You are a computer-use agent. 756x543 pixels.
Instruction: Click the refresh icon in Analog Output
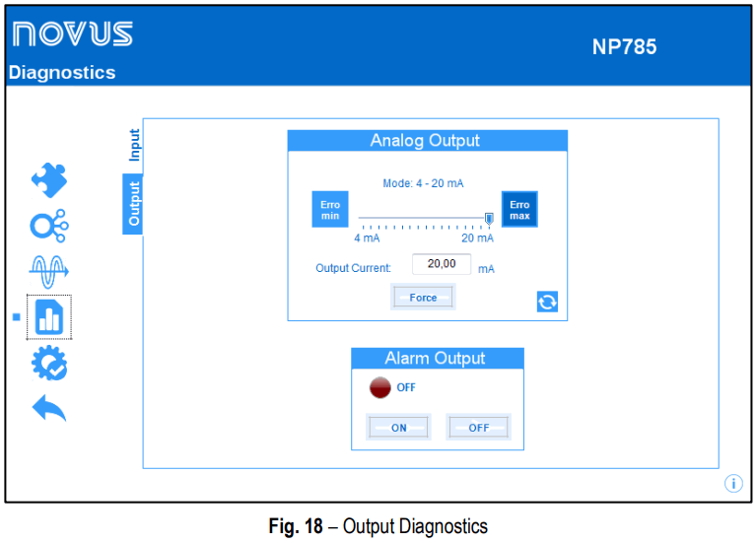pyautogui.click(x=547, y=302)
